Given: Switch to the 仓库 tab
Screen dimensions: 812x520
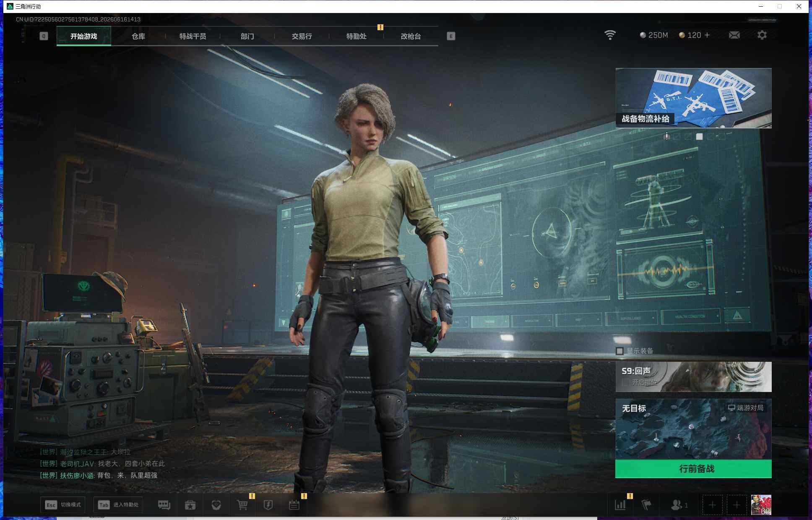Looking at the screenshot, I should click(x=138, y=36).
